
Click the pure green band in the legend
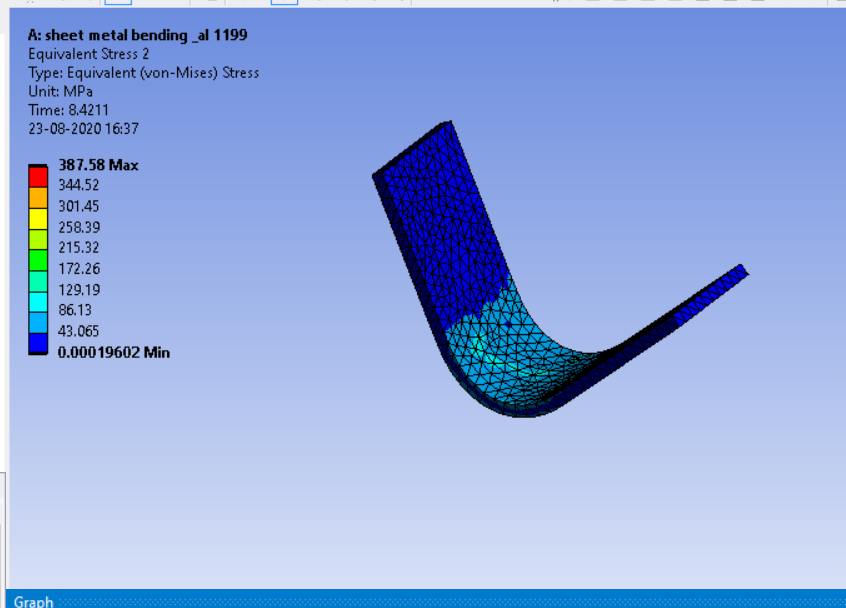(x=38, y=260)
